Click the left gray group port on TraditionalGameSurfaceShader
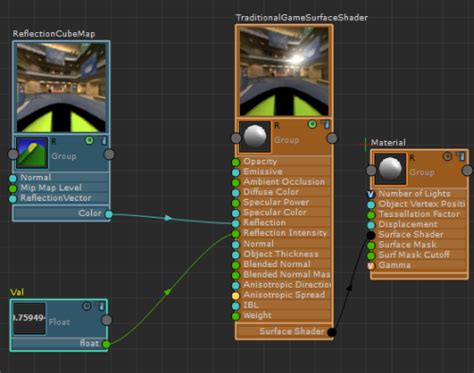 coord(236,138)
